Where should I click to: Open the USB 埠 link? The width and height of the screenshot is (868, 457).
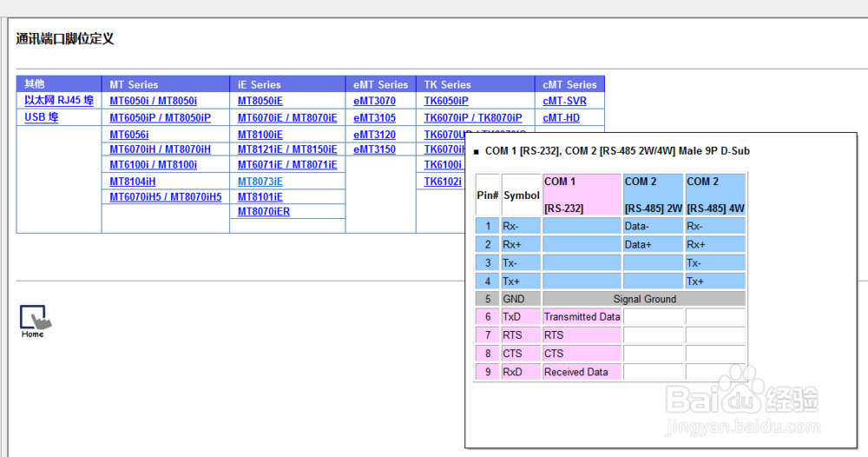(x=41, y=117)
